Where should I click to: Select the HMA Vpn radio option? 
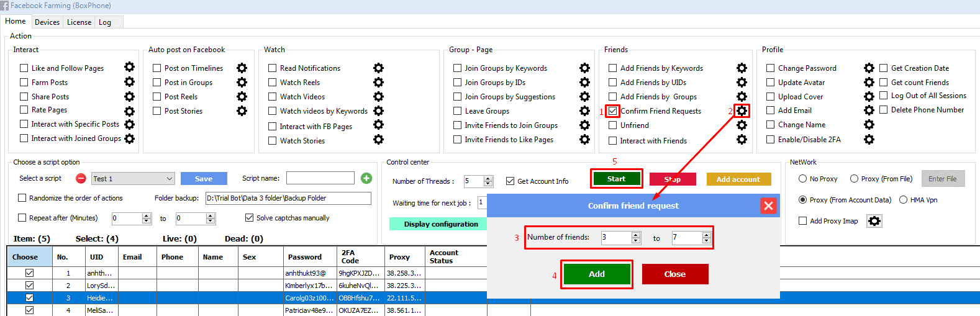pos(903,199)
